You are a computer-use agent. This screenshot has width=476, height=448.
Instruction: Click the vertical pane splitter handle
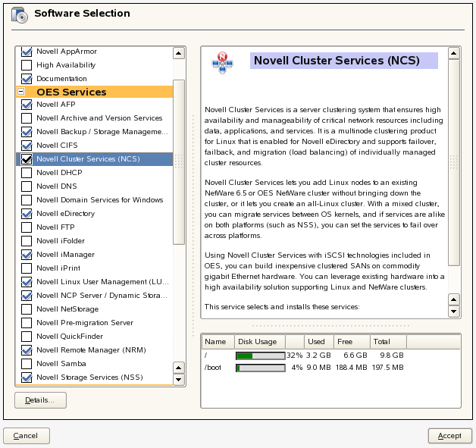point(193,226)
